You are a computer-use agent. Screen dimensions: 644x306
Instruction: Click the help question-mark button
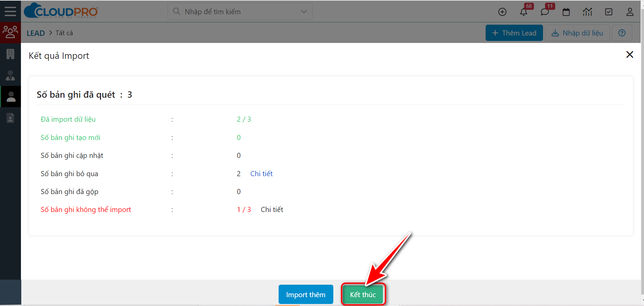[622, 33]
